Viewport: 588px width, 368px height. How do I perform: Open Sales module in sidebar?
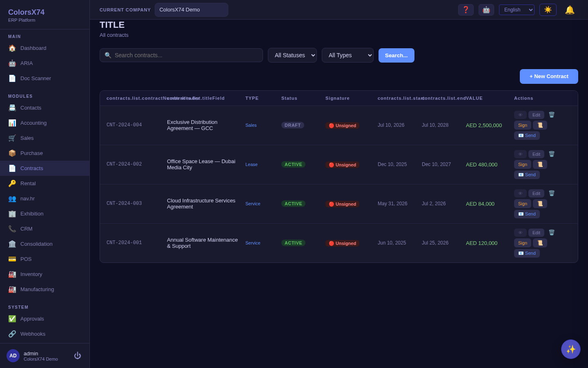pyautogui.click(x=45, y=138)
